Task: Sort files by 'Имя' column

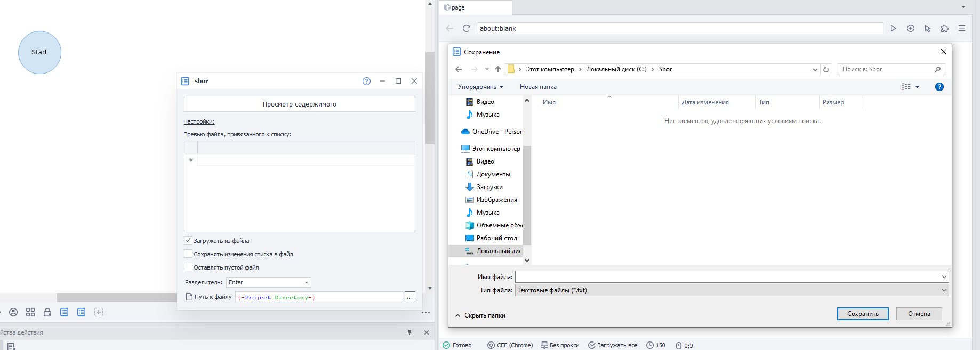Action: (x=549, y=102)
